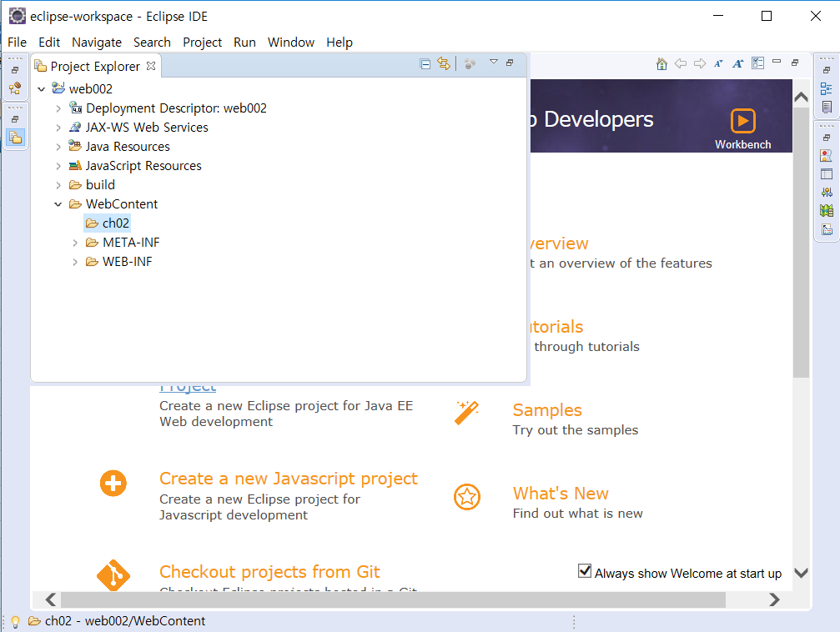
Task: Open Markers view icon in right trim
Action: coord(827,156)
